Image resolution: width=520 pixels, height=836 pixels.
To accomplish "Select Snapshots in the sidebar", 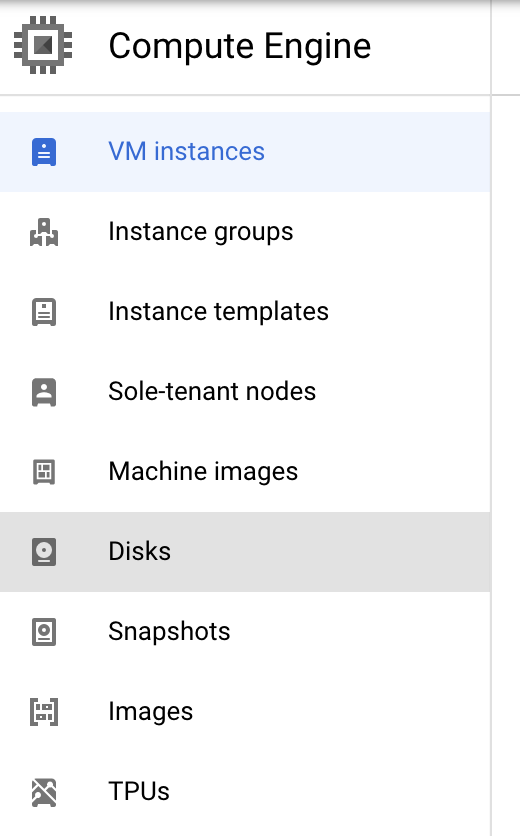I will coord(245,632).
